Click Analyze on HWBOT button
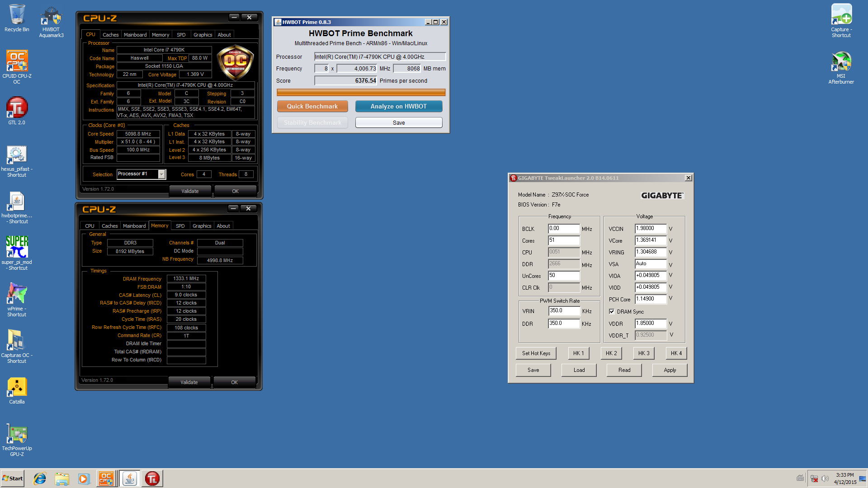 tap(399, 106)
